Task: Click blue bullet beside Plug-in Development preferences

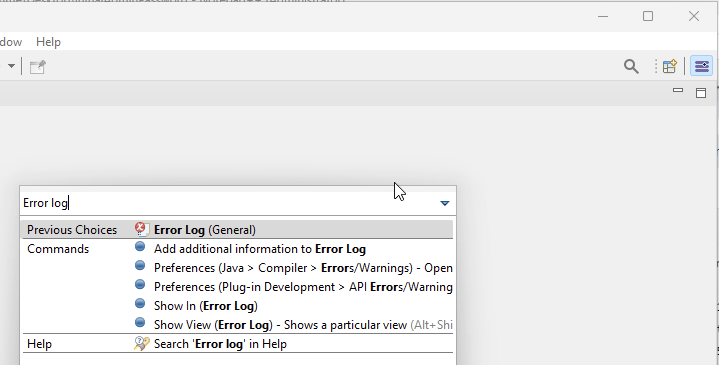Action: (x=140, y=285)
